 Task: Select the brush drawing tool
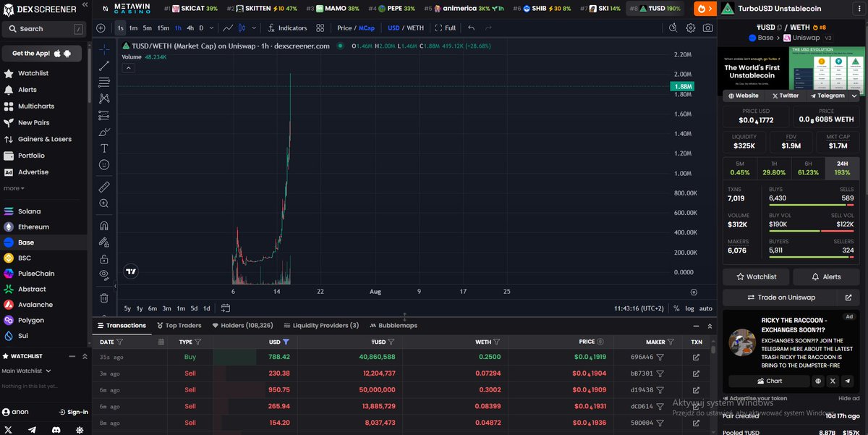point(104,132)
